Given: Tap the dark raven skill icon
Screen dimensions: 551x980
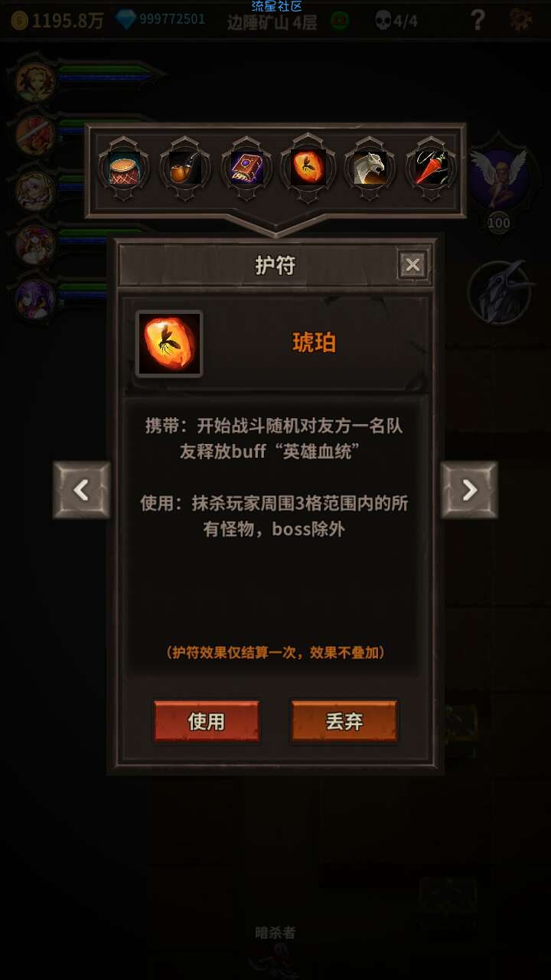Looking at the screenshot, I should 500,292.
